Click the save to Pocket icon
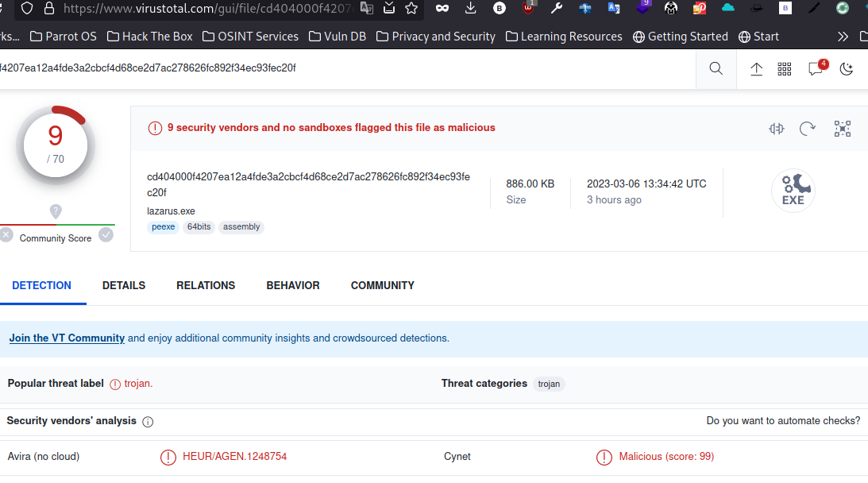This screenshot has height=483, width=868. point(389,8)
